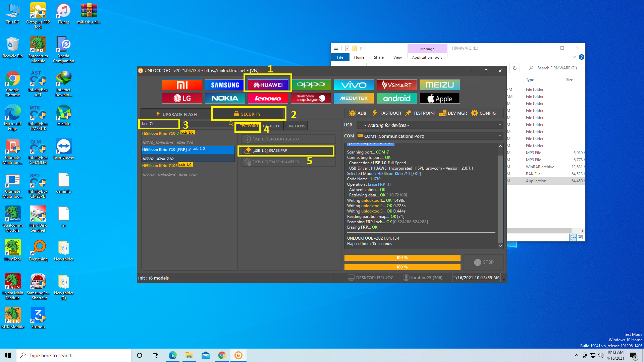
Task: Click the lower 100% progress bar
Action: tap(402, 267)
